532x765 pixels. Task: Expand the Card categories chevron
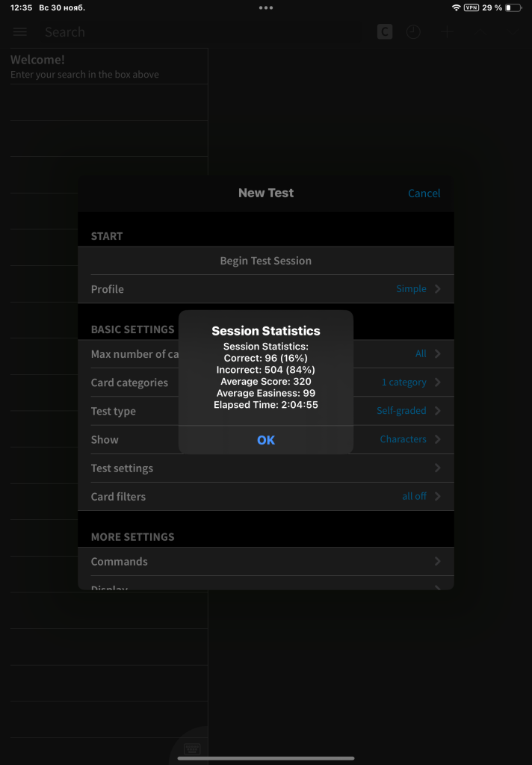[438, 382]
